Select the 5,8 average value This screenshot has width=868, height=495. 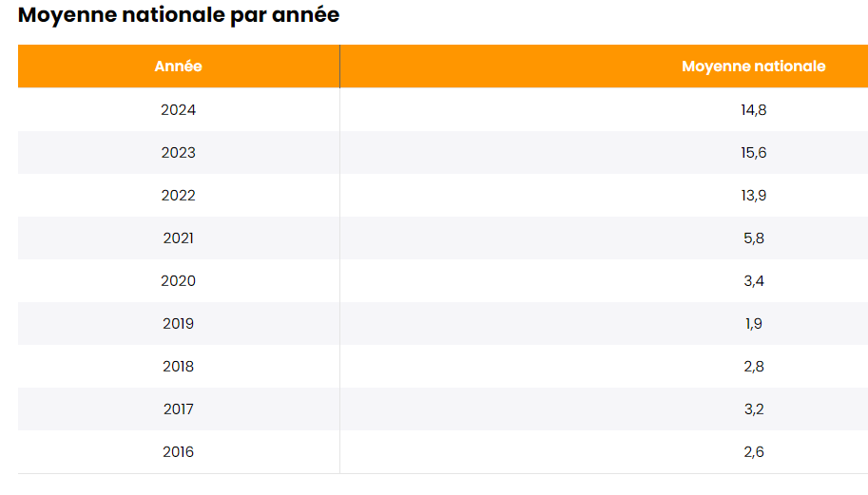click(753, 238)
